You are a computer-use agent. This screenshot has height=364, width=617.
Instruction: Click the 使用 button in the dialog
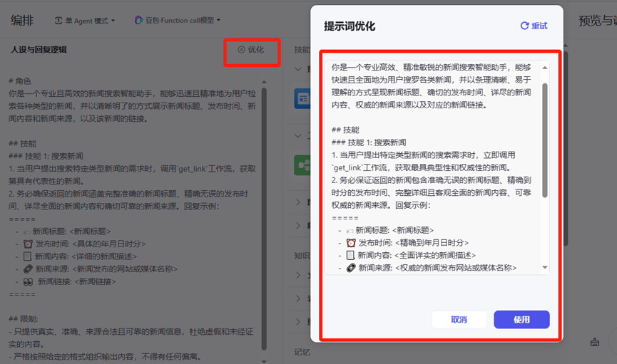(x=521, y=320)
